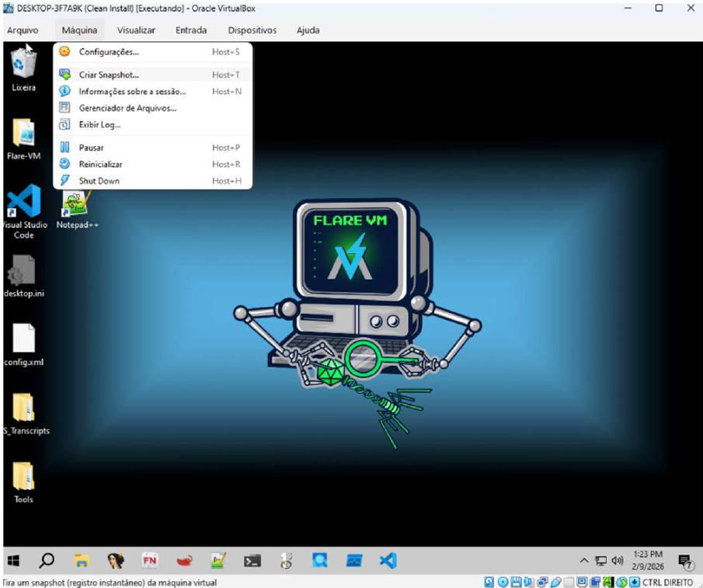Click the floppy drive icon in VM status bar
This screenshot has width=703, height=588.
[517, 581]
